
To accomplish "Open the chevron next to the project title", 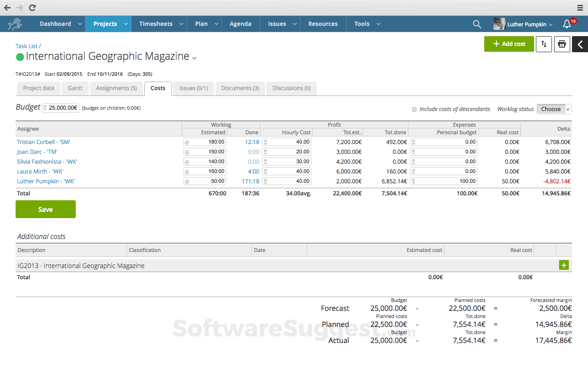I will point(195,58).
